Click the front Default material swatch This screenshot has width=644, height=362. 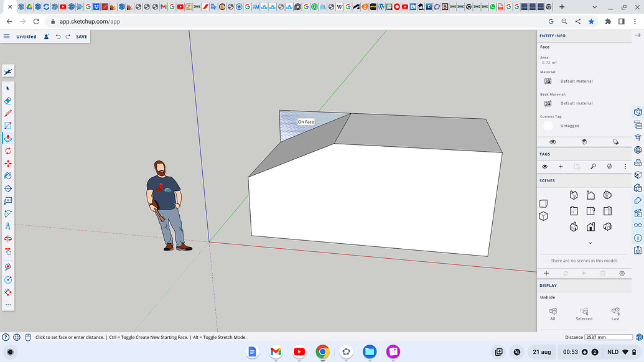(x=548, y=81)
